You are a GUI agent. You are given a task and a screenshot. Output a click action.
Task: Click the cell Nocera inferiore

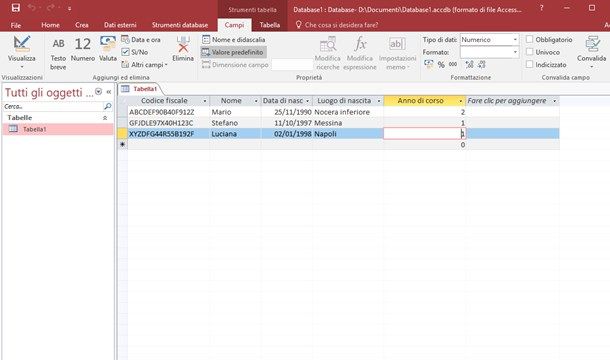click(x=348, y=112)
